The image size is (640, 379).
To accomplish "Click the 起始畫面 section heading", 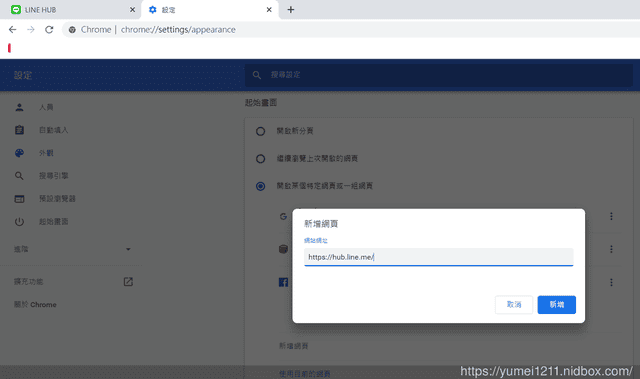I will (261, 103).
